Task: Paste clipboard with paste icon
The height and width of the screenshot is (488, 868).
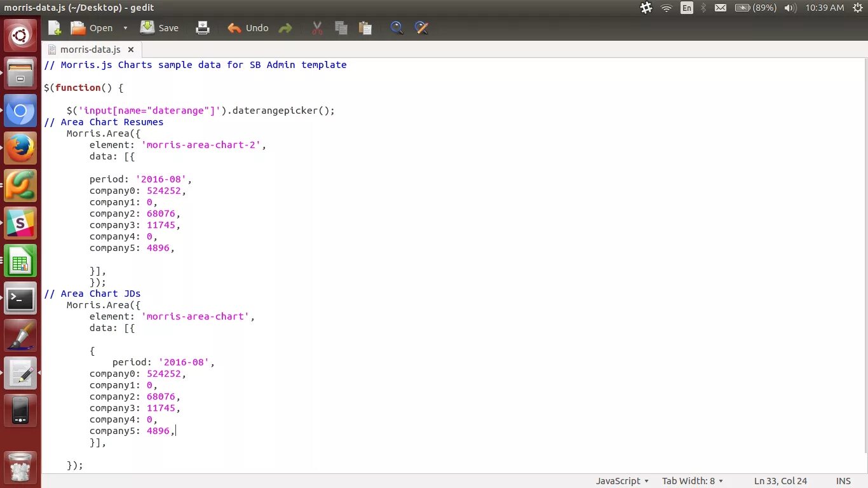Action: (365, 28)
